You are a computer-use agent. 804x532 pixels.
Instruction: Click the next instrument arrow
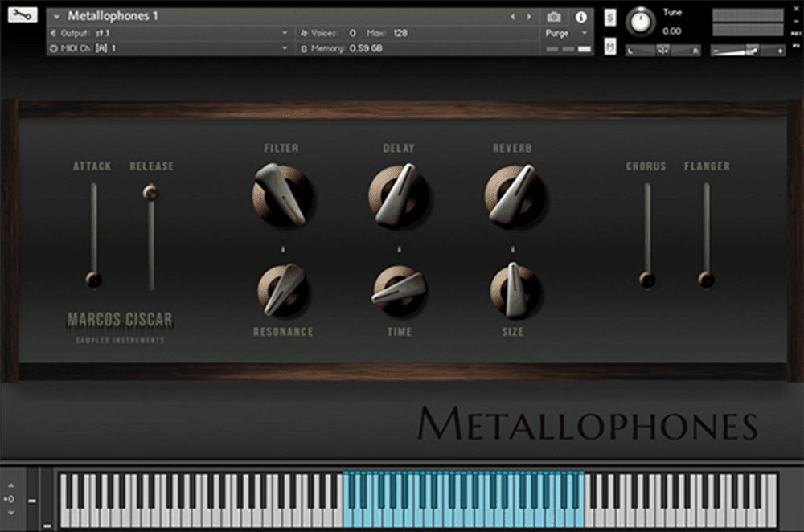[528, 15]
